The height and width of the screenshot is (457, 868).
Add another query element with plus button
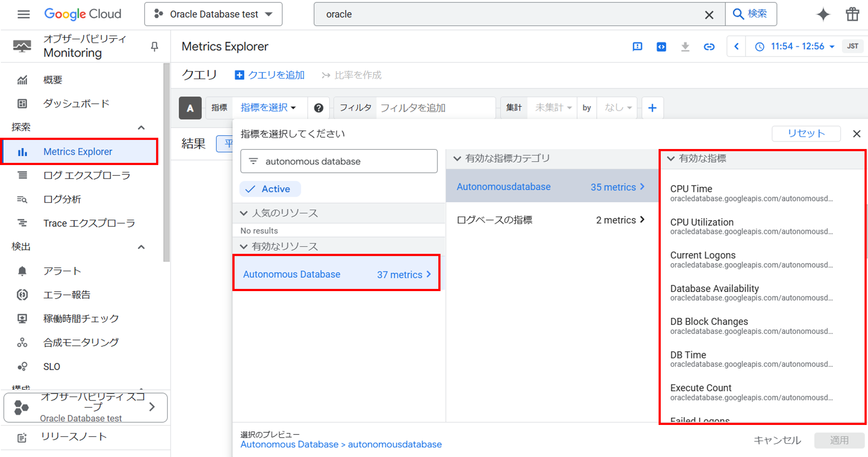(x=652, y=108)
